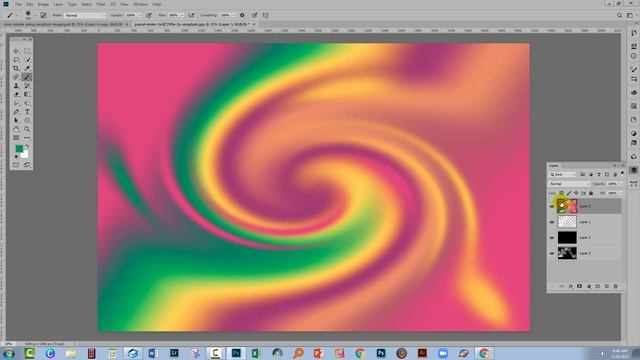Create a new layer icon
Viewport: 640px width, 360px height.
pyautogui.click(x=607, y=287)
